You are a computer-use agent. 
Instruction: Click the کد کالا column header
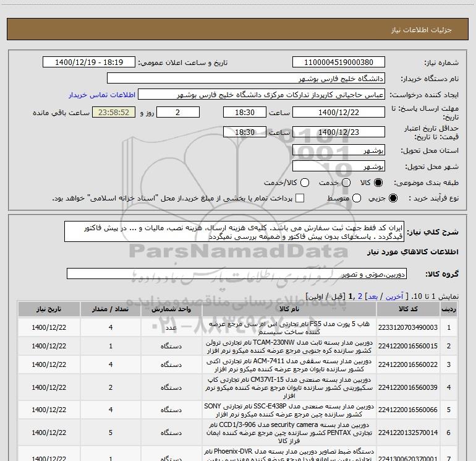(x=408, y=309)
